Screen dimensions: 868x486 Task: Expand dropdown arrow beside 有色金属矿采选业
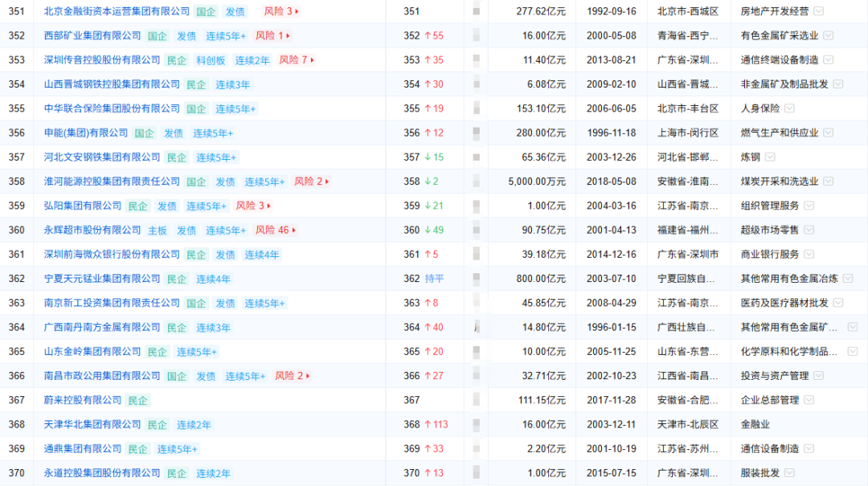(828, 35)
